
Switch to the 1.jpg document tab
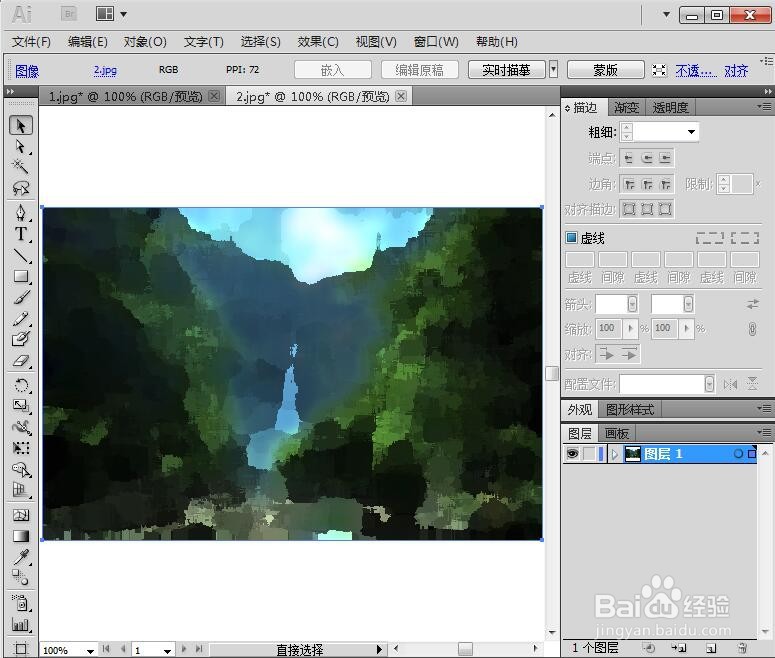(x=126, y=96)
